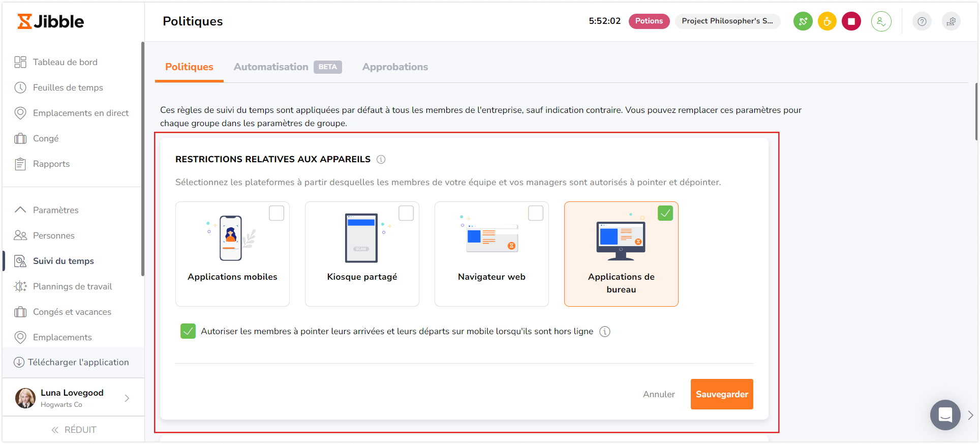
Task: Switch to the Automatisation tab
Action: [x=271, y=67]
